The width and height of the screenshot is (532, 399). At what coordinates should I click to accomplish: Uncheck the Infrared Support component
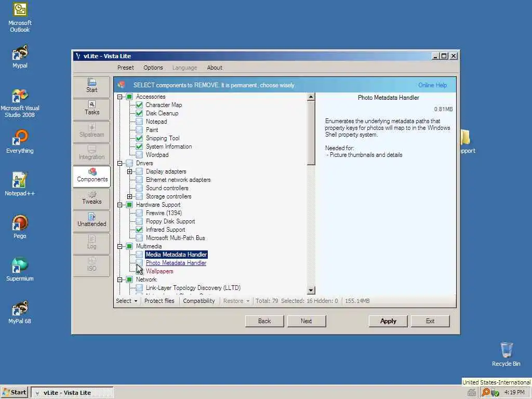[x=139, y=230]
